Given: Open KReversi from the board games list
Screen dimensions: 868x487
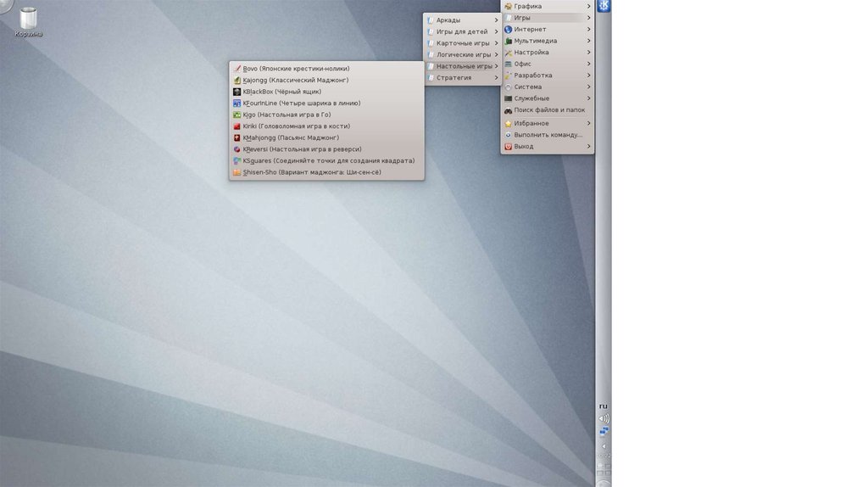Looking at the screenshot, I should click(302, 149).
